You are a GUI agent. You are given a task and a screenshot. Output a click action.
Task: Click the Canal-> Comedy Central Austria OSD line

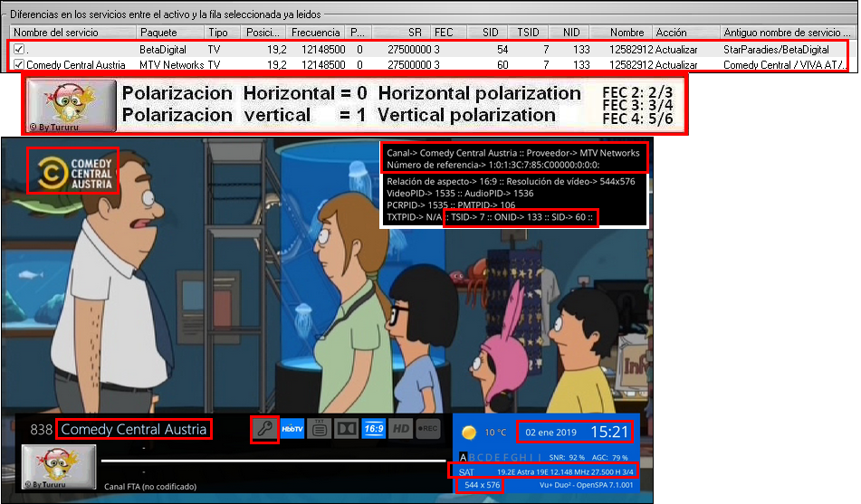coord(512,153)
